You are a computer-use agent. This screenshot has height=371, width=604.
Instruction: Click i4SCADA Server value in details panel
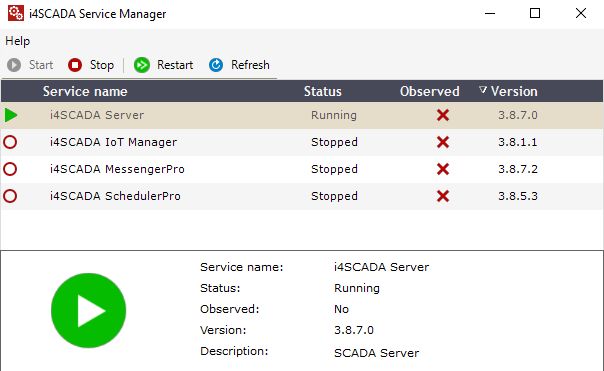(381, 267)
